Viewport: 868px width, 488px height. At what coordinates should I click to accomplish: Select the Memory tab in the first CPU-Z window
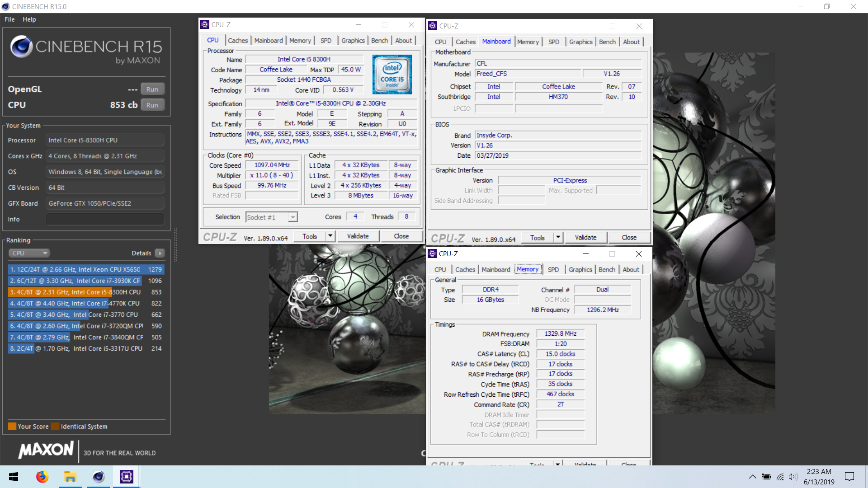coord(300,40)
